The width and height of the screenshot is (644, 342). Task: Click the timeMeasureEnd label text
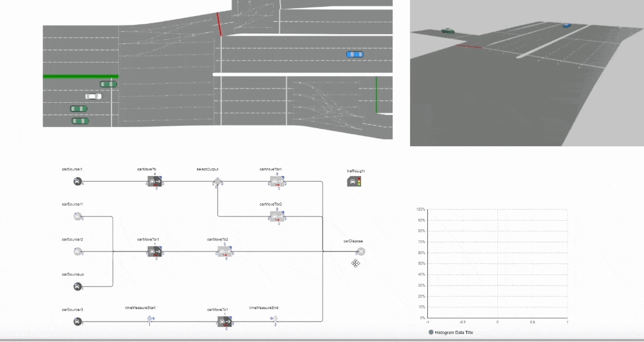(x=264, y=307)
